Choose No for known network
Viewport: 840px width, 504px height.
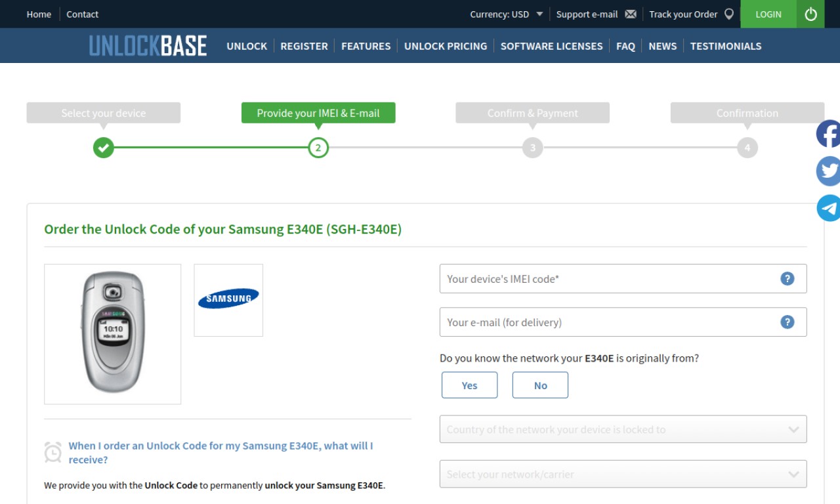540,385
